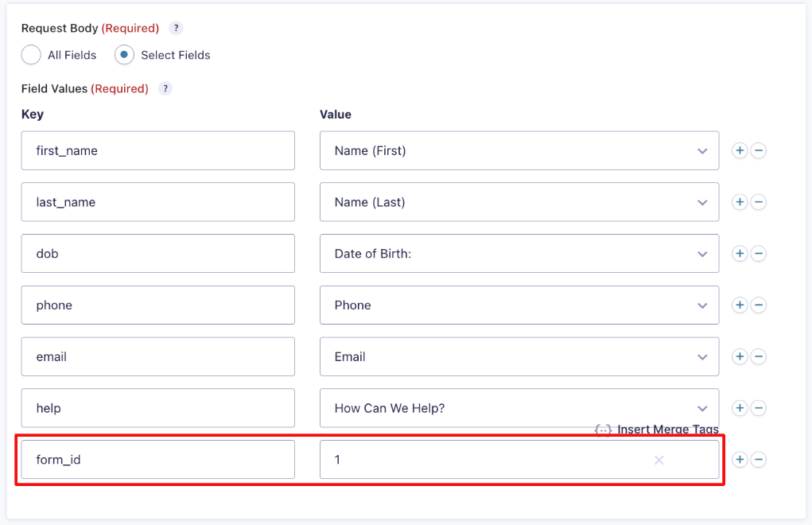Expand the Phone value dropdown
Screen dimensions: 812x525
702,305
